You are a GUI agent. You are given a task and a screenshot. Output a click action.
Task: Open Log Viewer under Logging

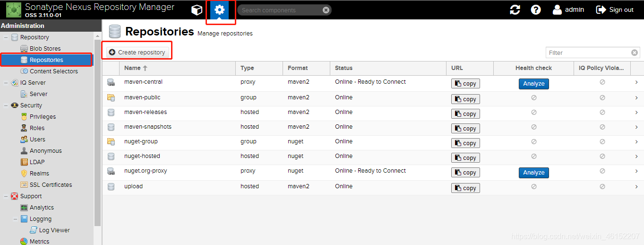pyautogui.click(x=54, y=230)
